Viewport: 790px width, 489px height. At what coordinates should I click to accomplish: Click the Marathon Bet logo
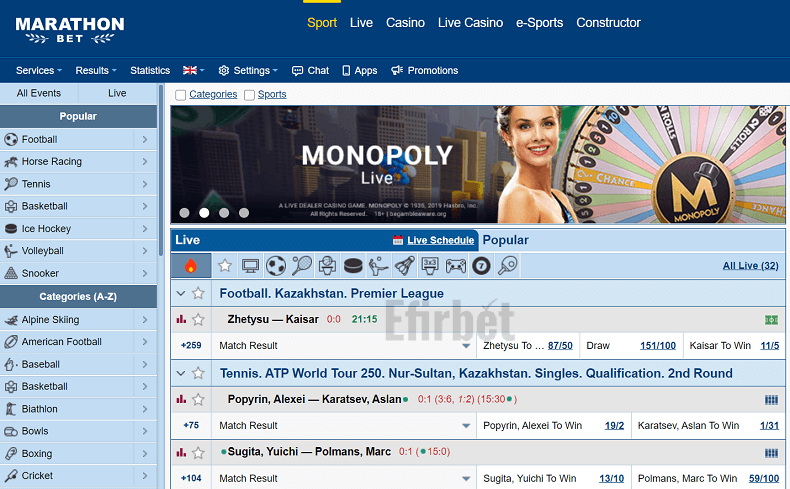70,30
